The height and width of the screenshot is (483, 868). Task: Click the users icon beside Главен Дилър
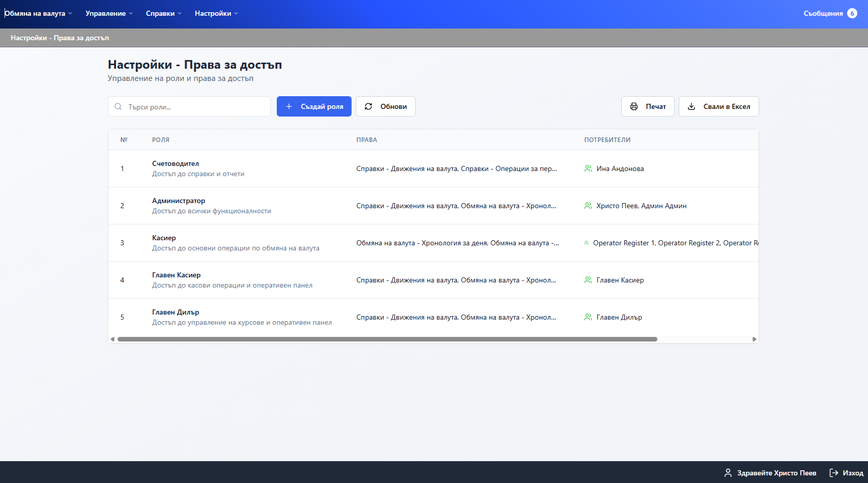pos(588,317)
